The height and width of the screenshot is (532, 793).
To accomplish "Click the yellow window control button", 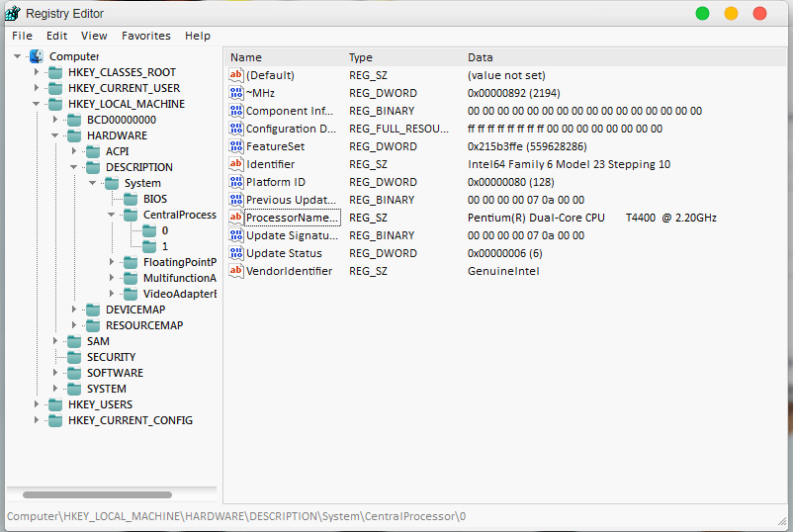I will point(731,14).
